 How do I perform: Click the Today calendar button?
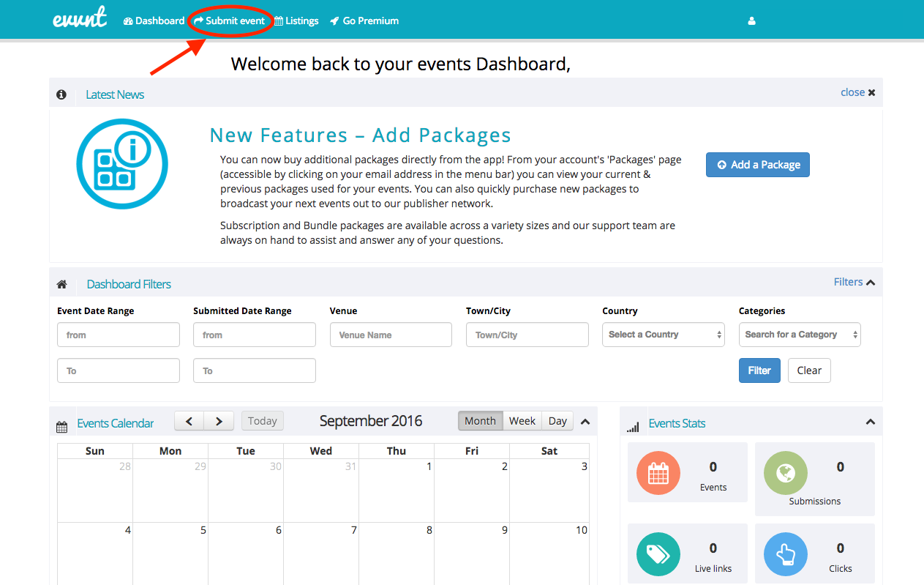262,421
